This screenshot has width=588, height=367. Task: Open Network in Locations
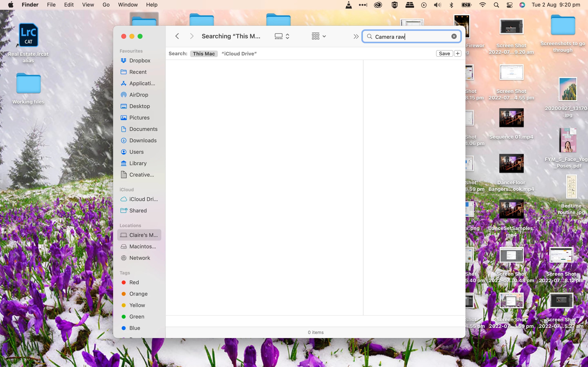139,258
